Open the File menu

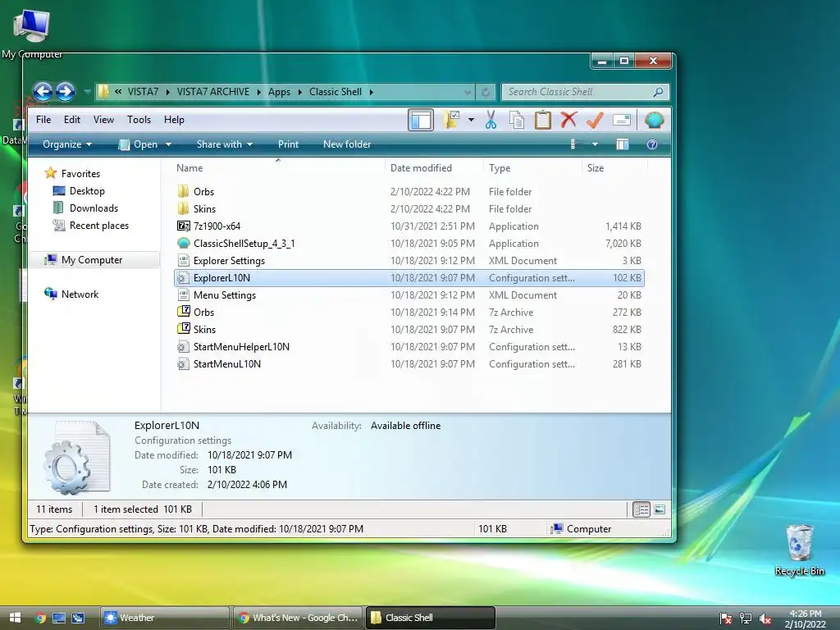coord(43,120)
